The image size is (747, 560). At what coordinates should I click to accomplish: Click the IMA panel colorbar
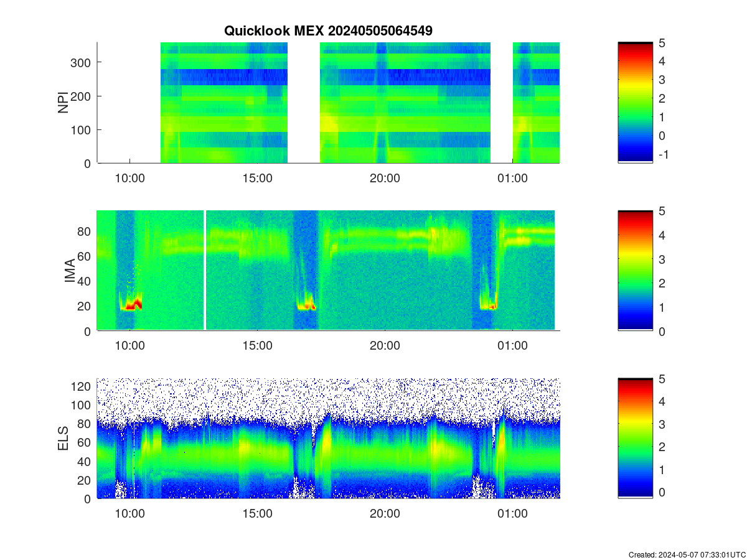pos(635,271)
